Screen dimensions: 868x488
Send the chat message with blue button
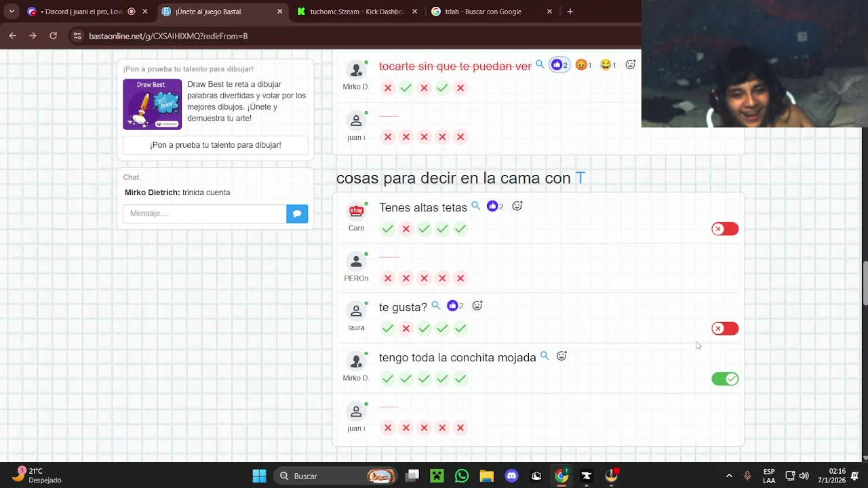point(297,213)
